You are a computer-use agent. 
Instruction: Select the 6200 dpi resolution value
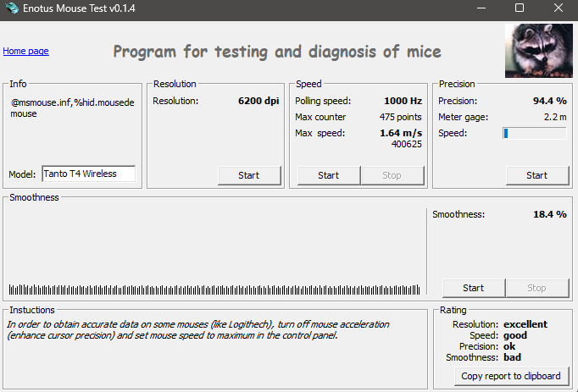pos(258,101)
